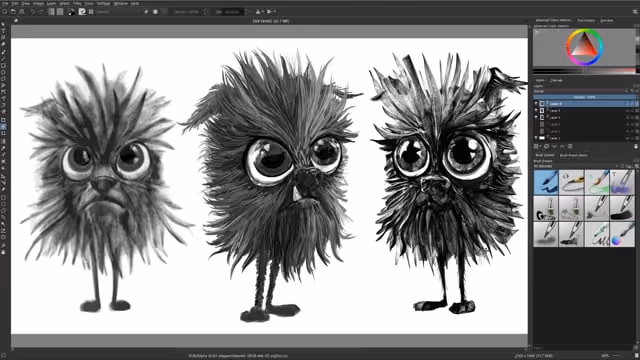Open the fill patterns toolbar button

60,12
